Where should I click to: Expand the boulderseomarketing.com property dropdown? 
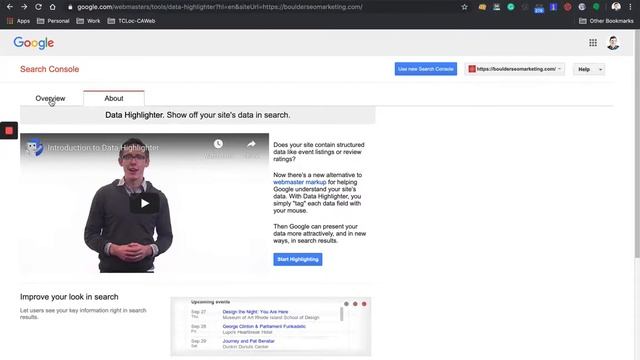click(515, 69)
